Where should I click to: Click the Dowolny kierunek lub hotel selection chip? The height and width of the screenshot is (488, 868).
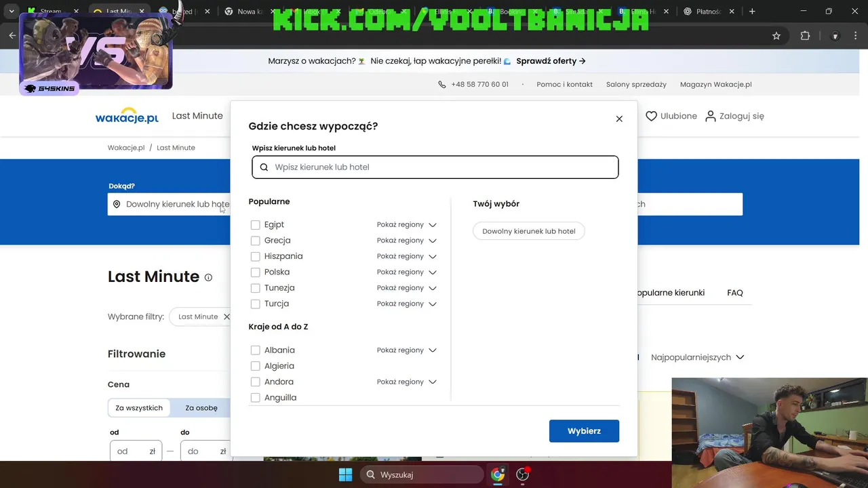pos(529,231)
